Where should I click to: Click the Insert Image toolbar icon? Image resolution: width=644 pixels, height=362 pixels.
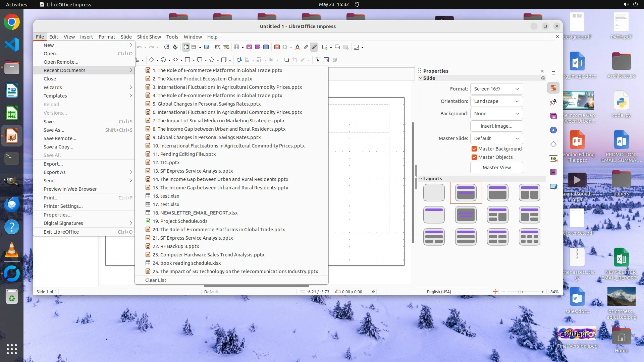click(x=249, y=47)
